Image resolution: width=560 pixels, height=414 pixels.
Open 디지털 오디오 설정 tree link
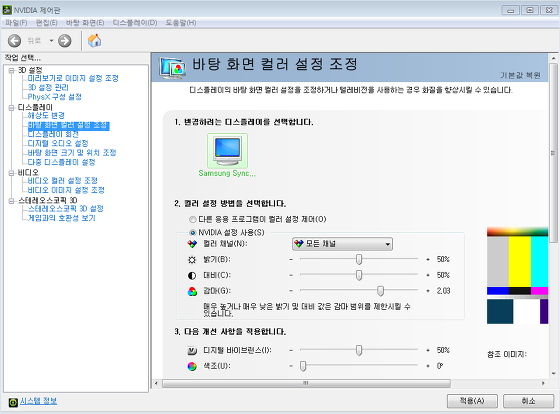click(58, 144)
